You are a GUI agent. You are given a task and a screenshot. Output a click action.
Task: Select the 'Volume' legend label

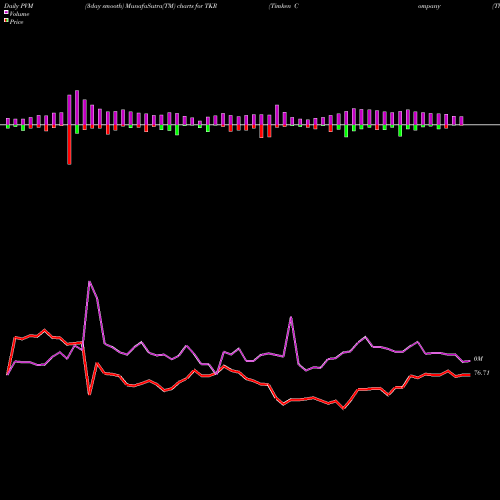(x=19, y=14)
